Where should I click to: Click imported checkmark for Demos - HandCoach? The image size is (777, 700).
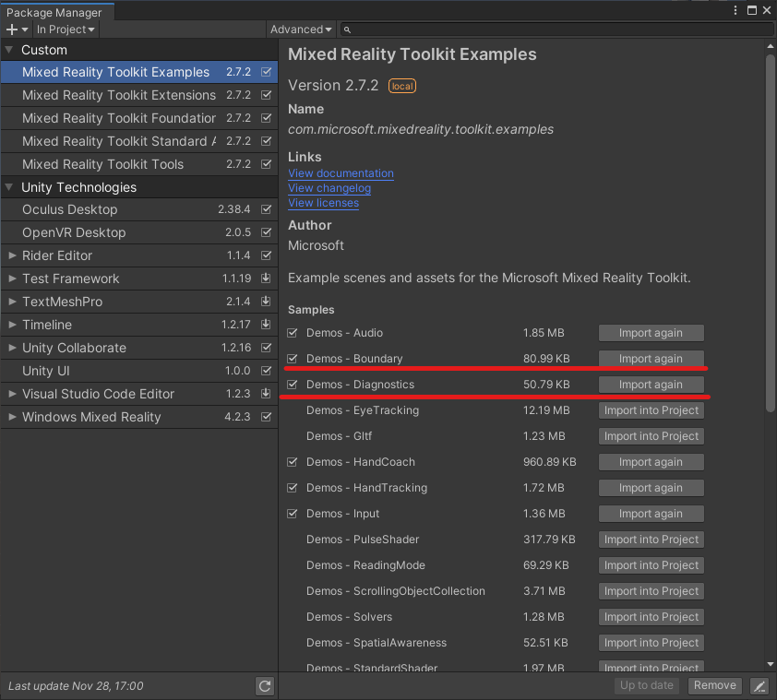293,462
